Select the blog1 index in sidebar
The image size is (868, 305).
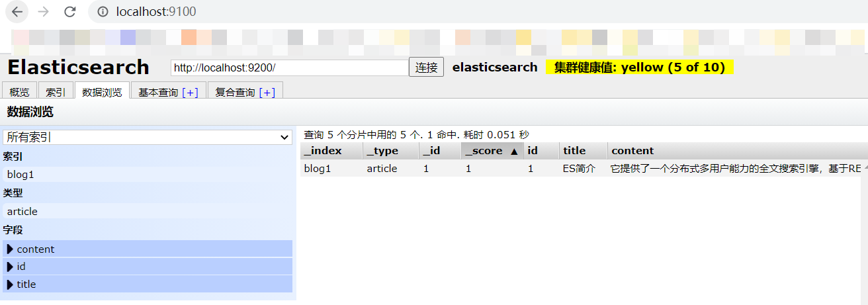[x=148, y=175]
